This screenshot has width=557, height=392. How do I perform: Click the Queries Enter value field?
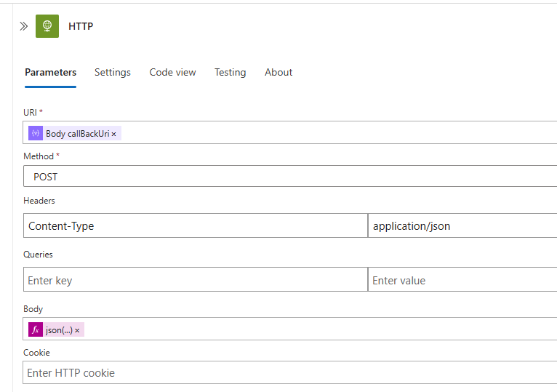(x=462, y=280)
